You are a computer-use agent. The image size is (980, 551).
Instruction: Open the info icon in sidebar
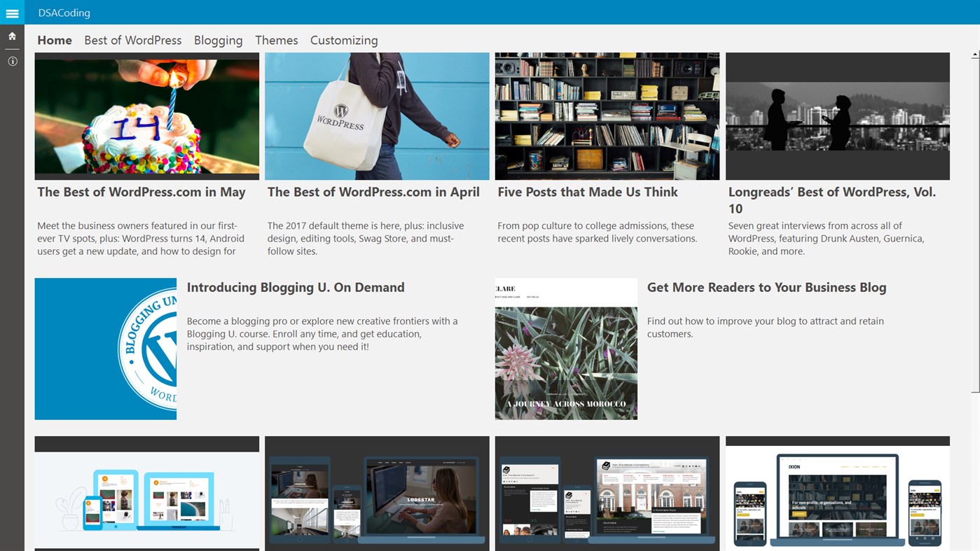12,62
